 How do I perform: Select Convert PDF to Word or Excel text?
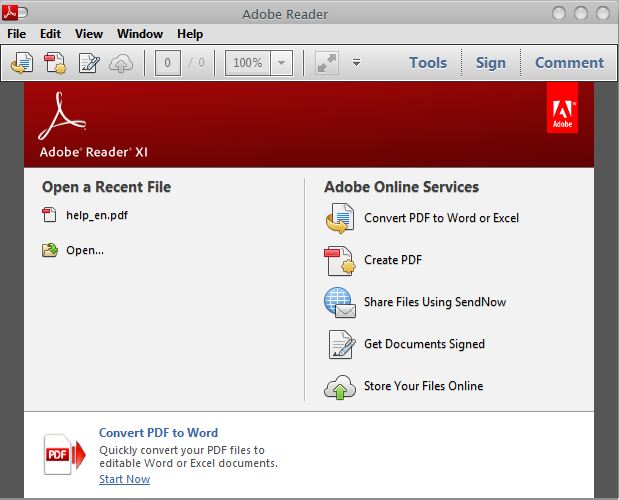pos(441,218)
